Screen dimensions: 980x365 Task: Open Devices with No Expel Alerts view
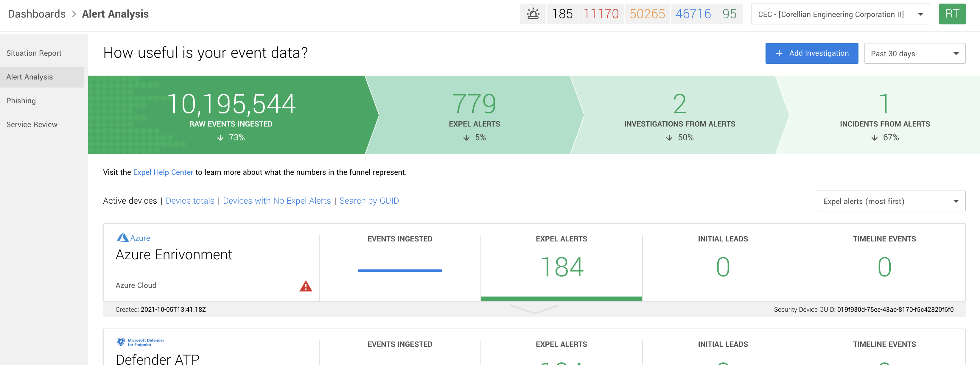click(x=277, y=201)
